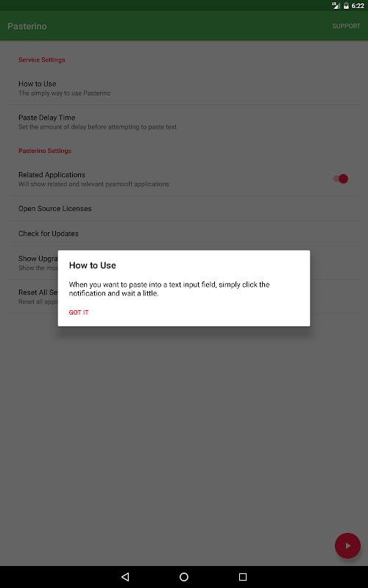Open the recent apps square icon
Viewport: 368px width, 588px height.
243,577
